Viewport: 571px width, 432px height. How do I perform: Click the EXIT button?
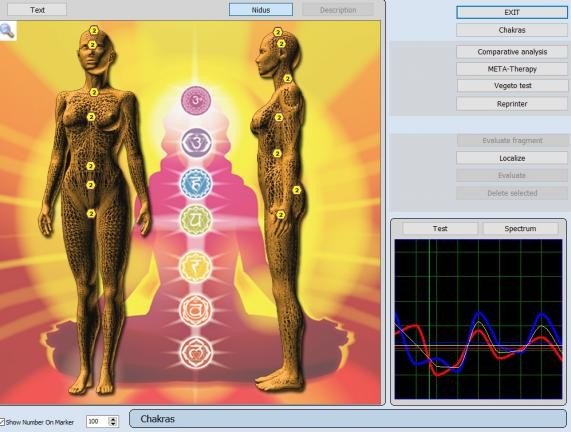[512, 12]
